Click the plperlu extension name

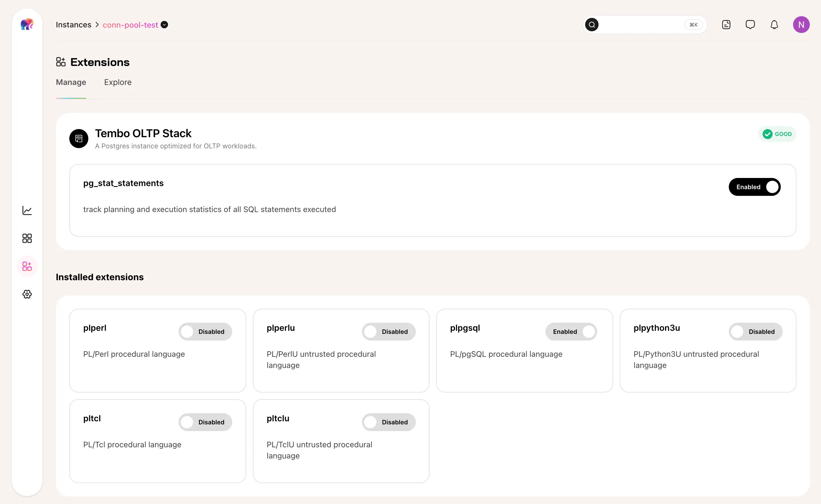[281, 328]
